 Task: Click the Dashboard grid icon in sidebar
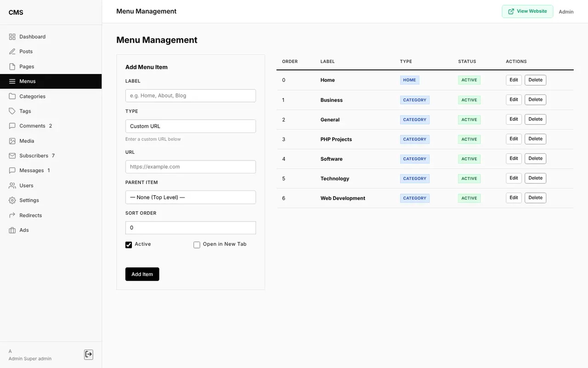(x=12, y=37)
